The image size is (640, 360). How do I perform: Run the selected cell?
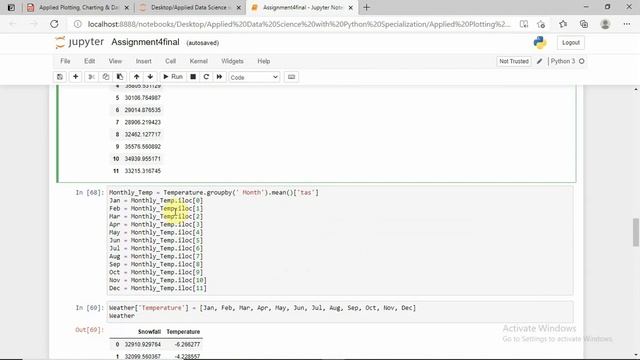(x=173, y=77)
